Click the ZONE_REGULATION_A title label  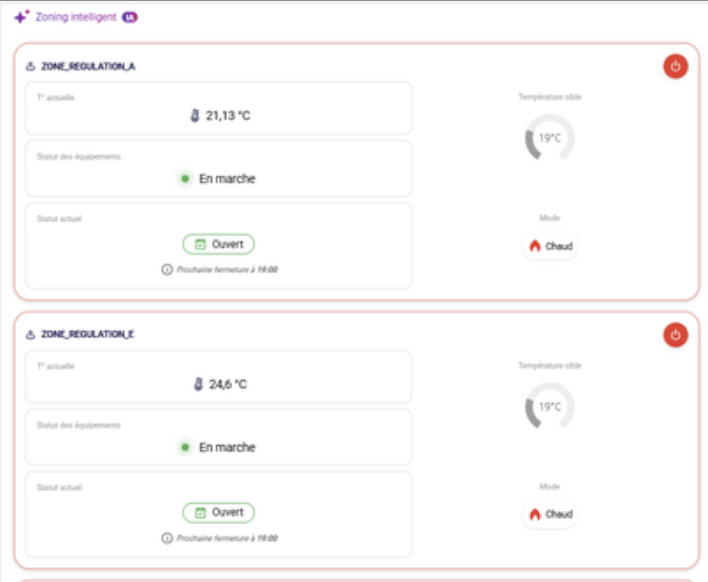[88, 67]
